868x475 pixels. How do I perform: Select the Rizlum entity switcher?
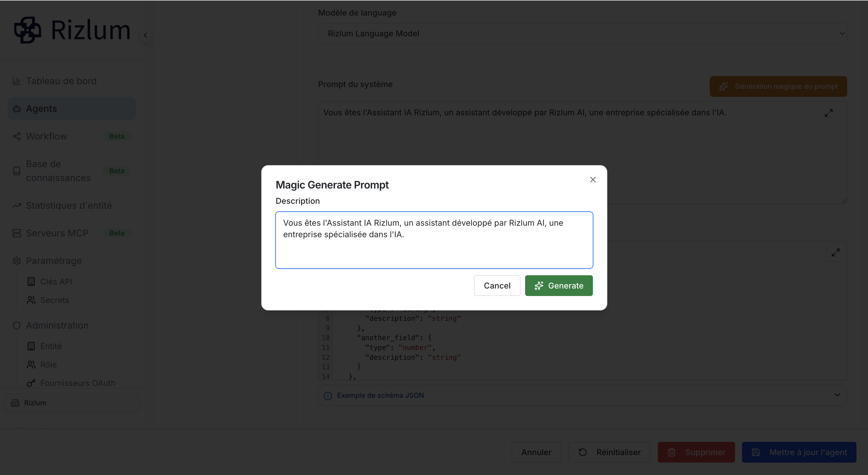(72, 403)
